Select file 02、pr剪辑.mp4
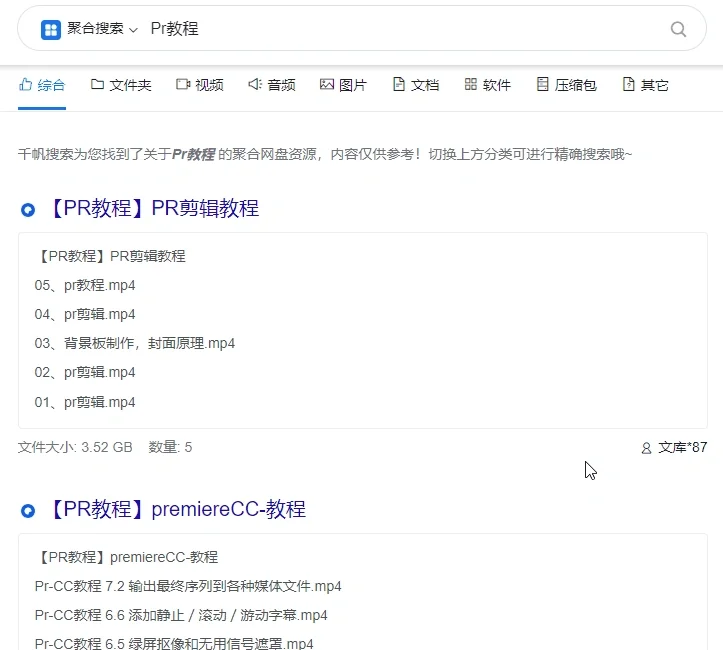This screenshot has height=650, width=723. [85, 372]
